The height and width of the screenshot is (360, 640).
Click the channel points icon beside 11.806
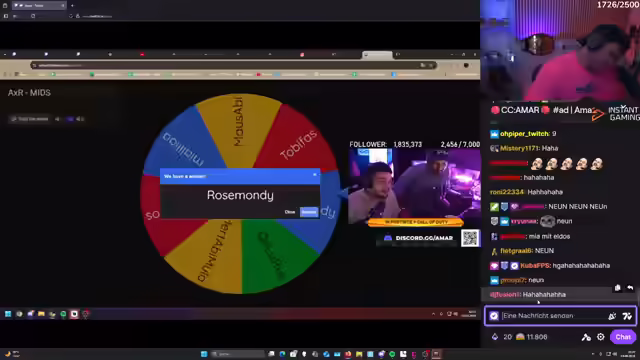tap(520, 337)
